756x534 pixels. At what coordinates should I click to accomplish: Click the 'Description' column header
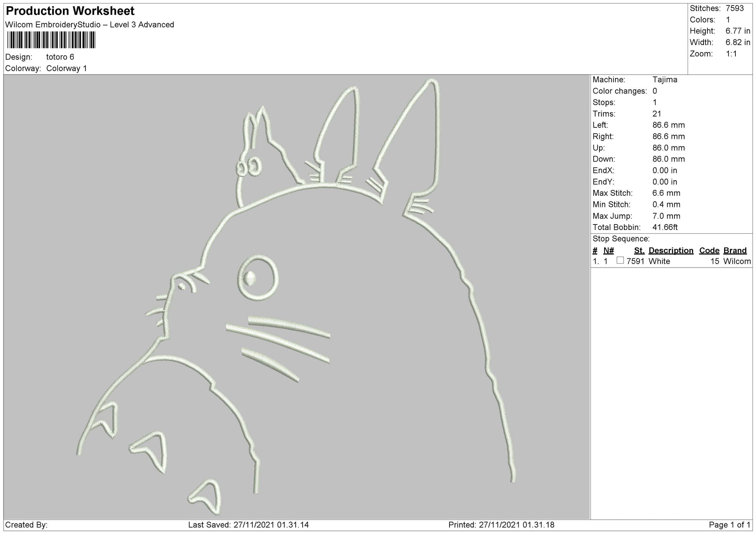[x=671, y=250]
